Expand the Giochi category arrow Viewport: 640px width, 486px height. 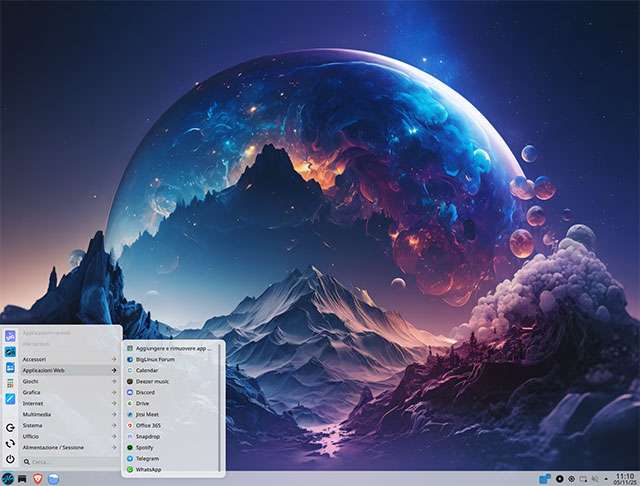[114, 381]
